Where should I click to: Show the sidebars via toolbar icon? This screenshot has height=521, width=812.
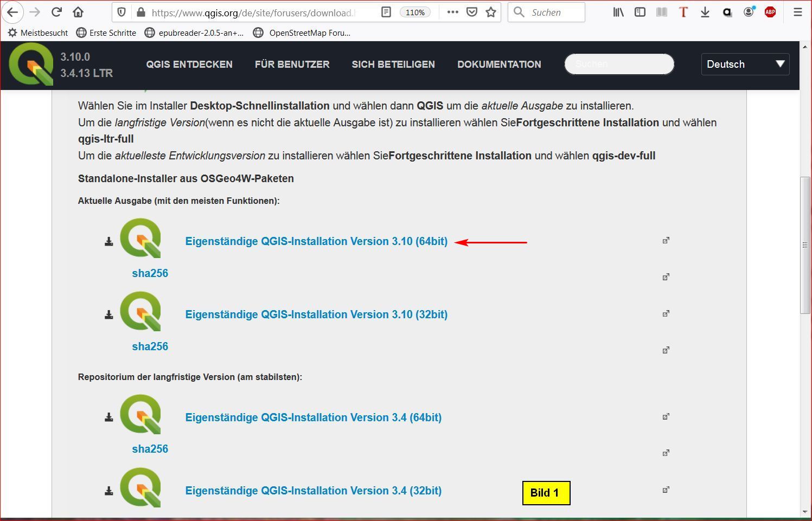[640, 12]
